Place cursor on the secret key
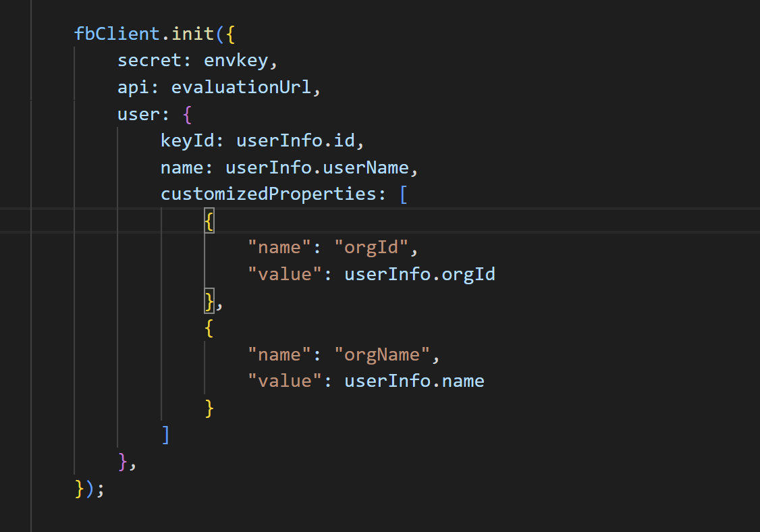 [149, 61]
